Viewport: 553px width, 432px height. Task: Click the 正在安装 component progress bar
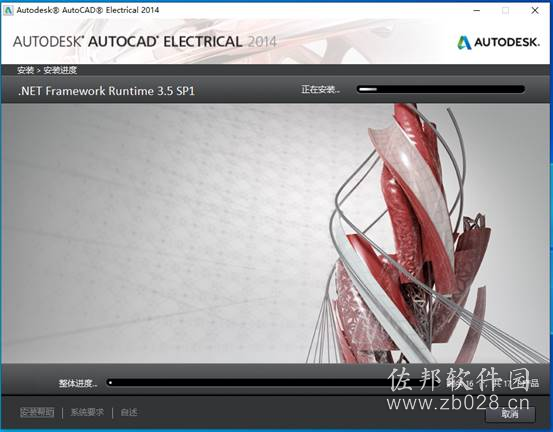click(440, 89)
